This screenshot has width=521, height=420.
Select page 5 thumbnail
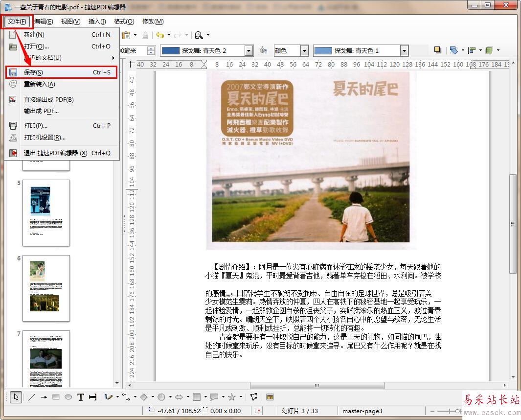(46, 213)
